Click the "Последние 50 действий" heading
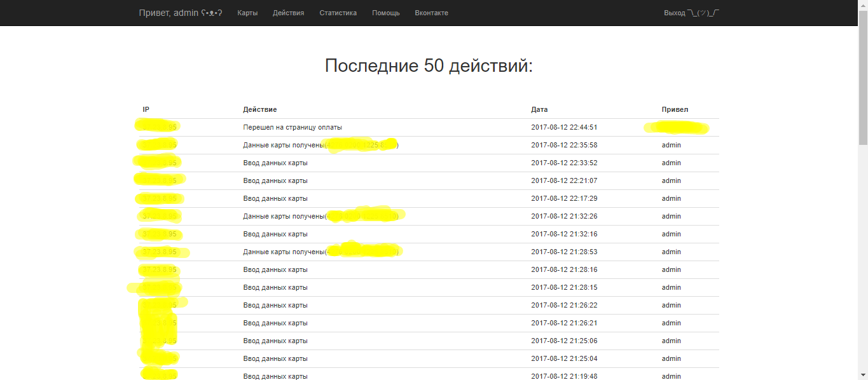Image resolution: width=868 pixels, height=380 pixels. click(x=429, y=65)
